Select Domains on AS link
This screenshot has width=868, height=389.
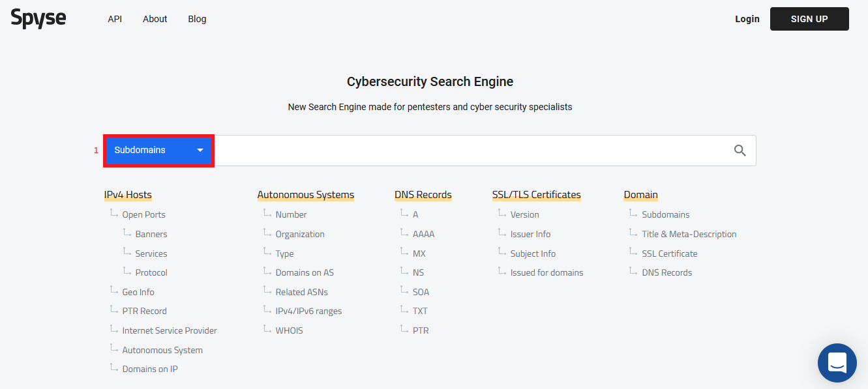click(305, 272)
